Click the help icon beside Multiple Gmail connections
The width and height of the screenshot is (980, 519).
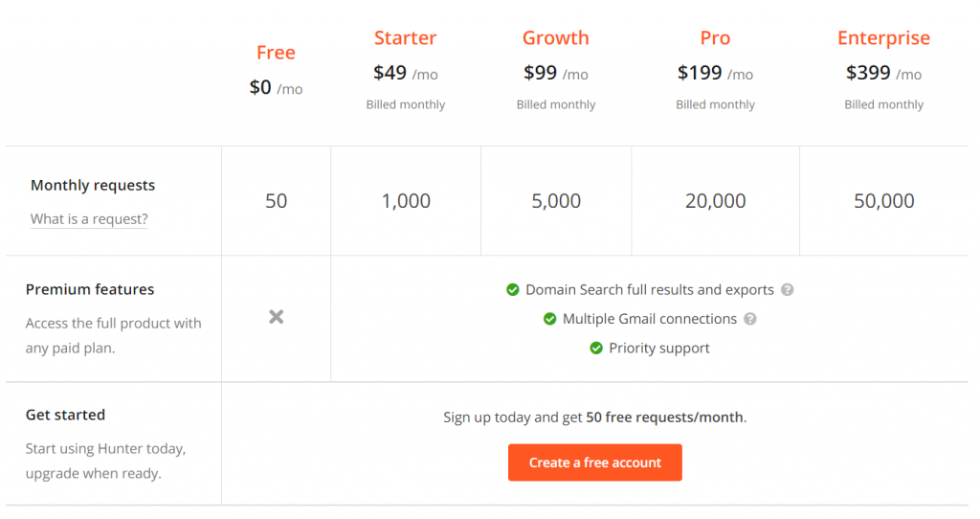pyautogui.click(x=750, y=319)
